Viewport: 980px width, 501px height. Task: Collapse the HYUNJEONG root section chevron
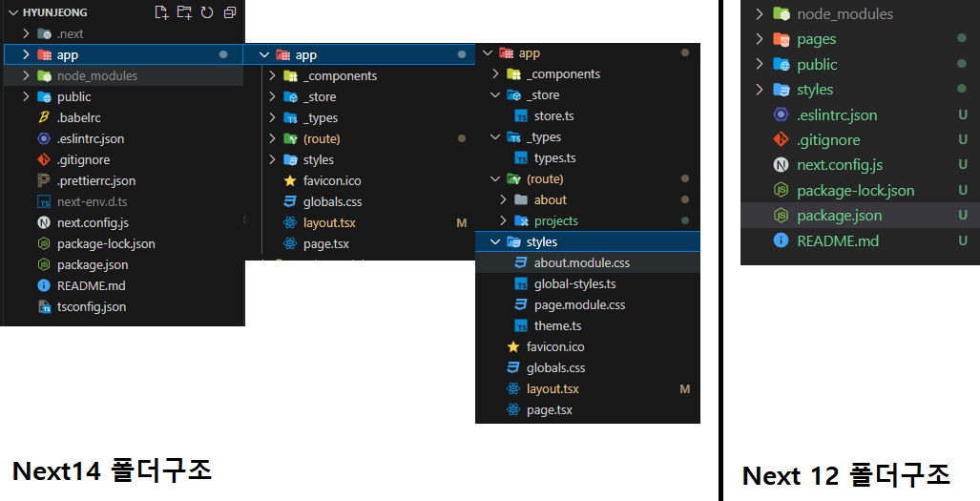[13, 12]
